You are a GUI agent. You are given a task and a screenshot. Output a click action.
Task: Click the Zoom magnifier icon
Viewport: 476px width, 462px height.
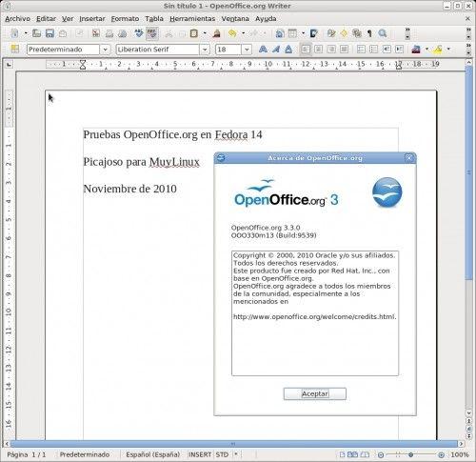pos(383,33)
